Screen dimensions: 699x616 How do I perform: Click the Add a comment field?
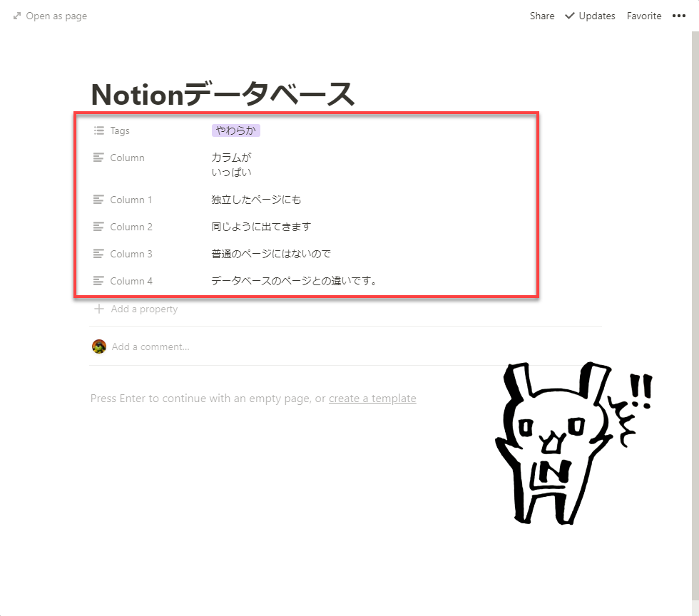[150, 346]
